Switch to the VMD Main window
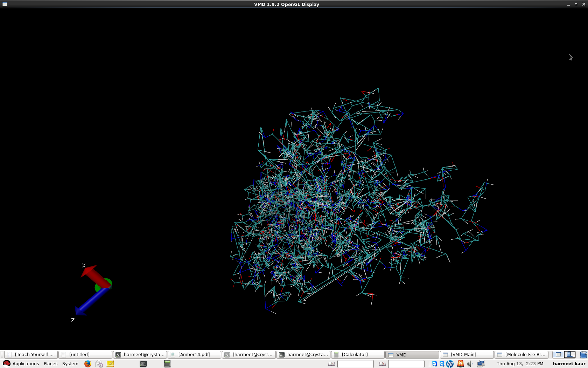This screenshot has height=368, width=588. click(x=467, y=355)
